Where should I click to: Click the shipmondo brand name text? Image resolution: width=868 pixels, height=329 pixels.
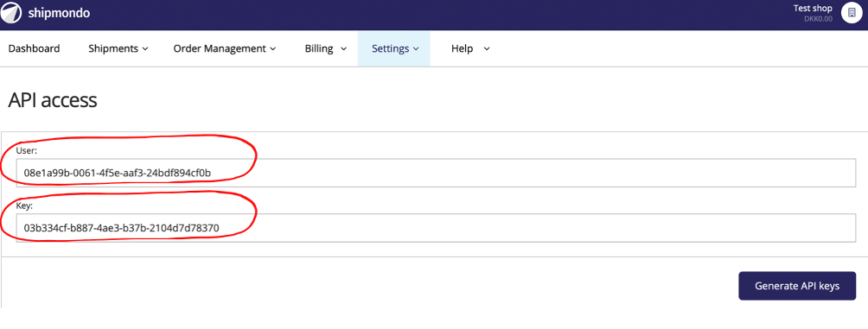pyautogui.click(x=59, y=13)
